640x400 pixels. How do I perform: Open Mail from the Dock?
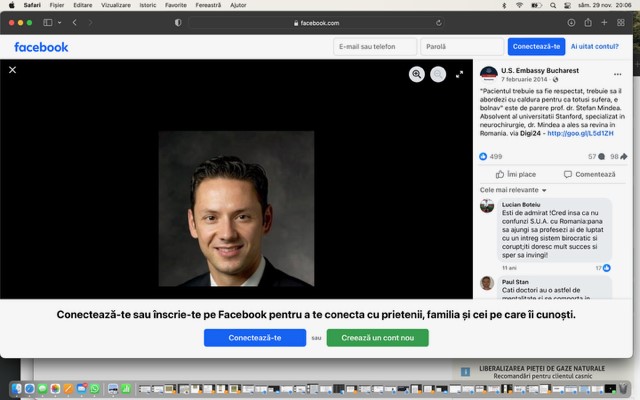click(82, 389)
